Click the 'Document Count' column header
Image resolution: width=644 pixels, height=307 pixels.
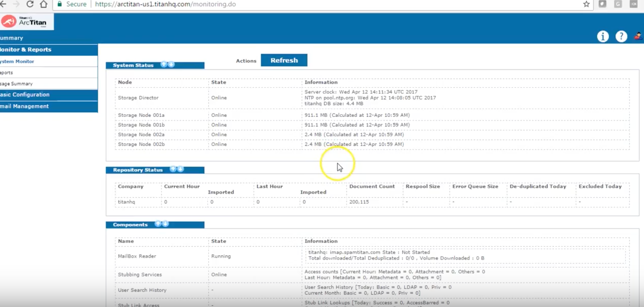click(372, 186)
